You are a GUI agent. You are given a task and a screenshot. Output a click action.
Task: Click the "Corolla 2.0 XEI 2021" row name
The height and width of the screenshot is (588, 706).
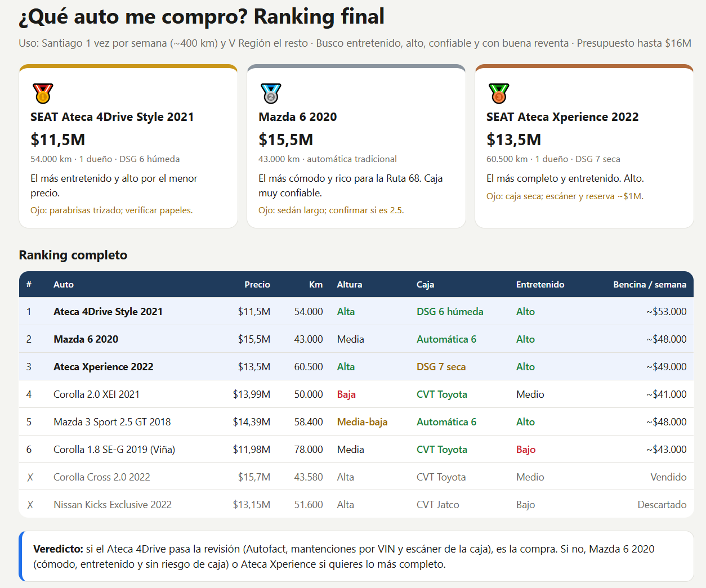pos(96,394)
